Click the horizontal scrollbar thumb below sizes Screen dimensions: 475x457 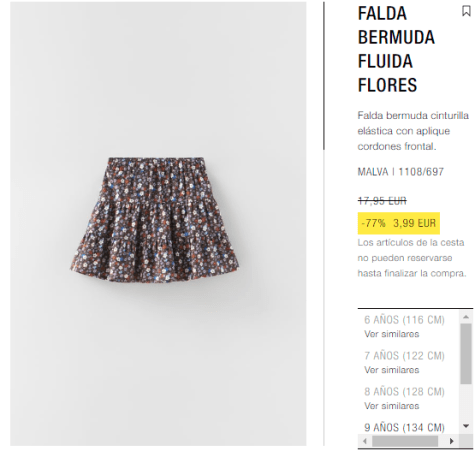click(x=405, y=441)
